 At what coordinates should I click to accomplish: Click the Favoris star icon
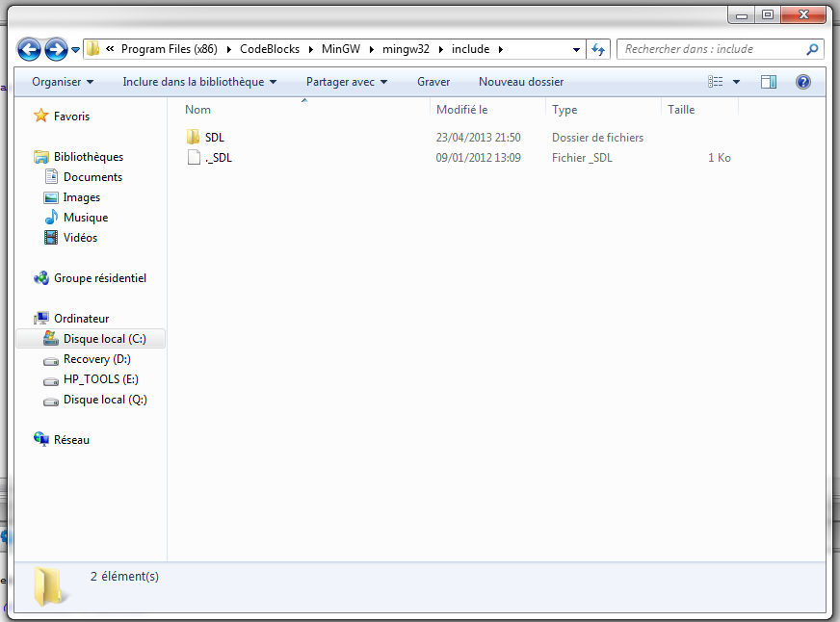pyautogui.click(x=40, y=116)
